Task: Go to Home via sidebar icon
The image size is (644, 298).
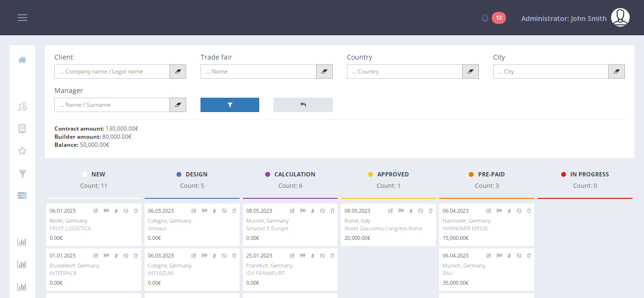Action: [x=22, y=60]
